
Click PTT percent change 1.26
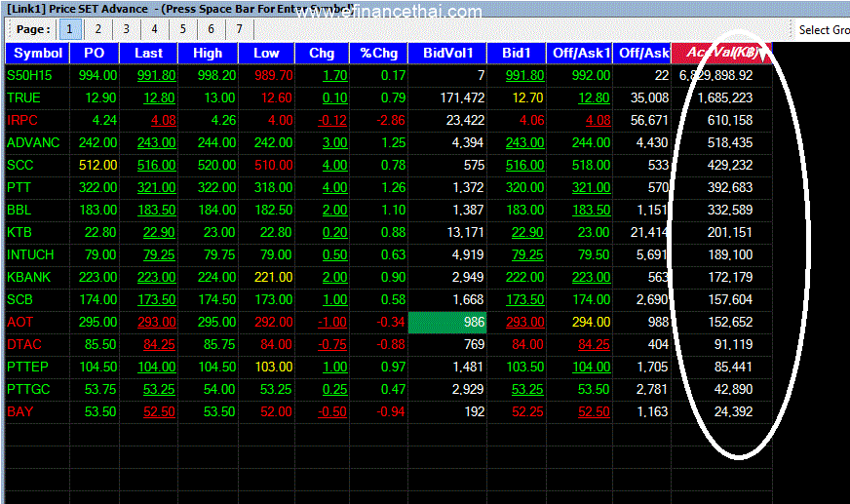(393, 187)
